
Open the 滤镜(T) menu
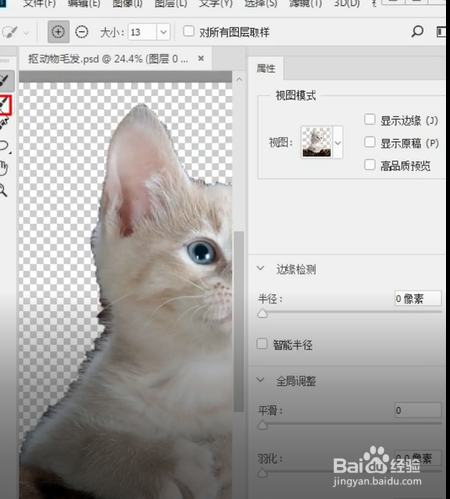point(305,4)
